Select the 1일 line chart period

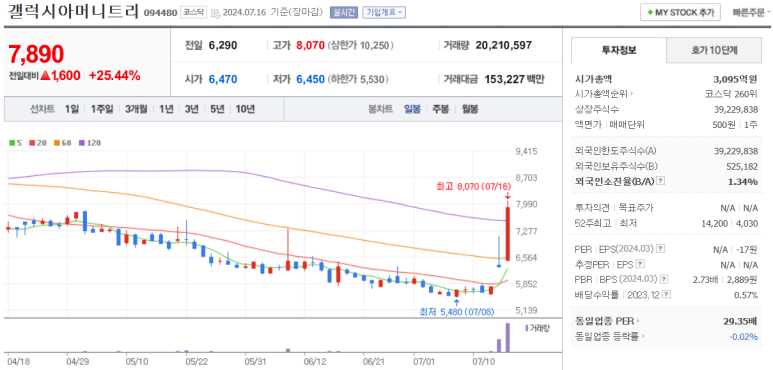click(x=71, y=109)
